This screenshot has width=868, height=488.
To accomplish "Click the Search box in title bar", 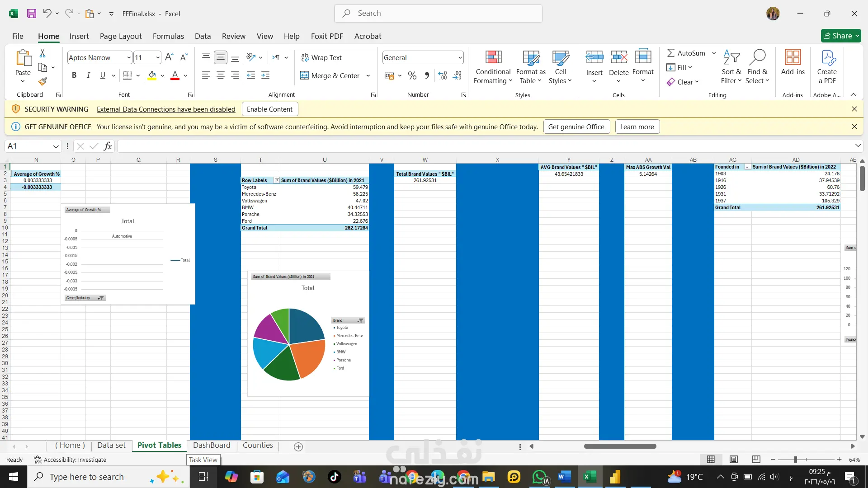I will coord(439,14).
